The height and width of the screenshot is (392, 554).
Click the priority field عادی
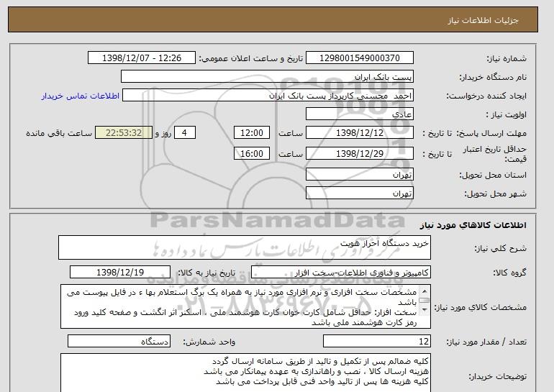click(x=359, y=114)
